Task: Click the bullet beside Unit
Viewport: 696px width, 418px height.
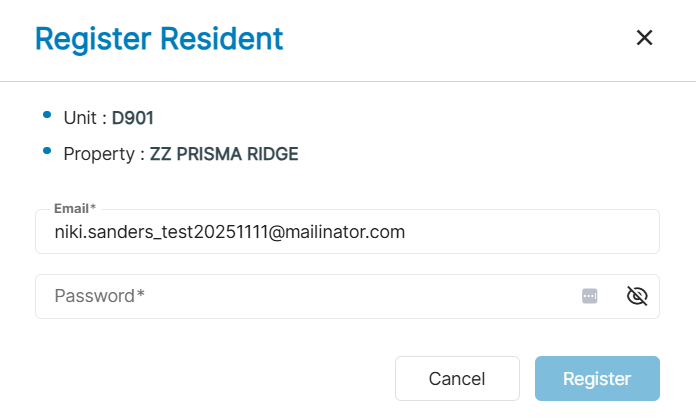Action: tap(47, 116)
